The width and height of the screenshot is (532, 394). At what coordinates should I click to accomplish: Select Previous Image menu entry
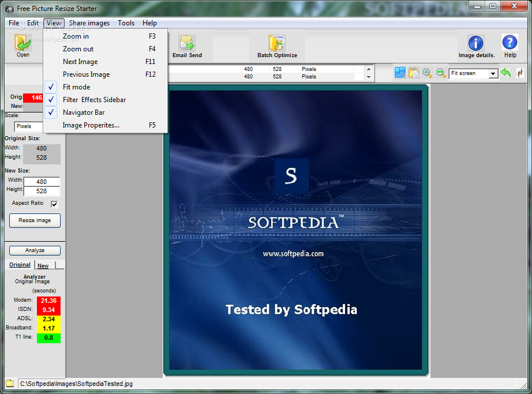point(105,74)
